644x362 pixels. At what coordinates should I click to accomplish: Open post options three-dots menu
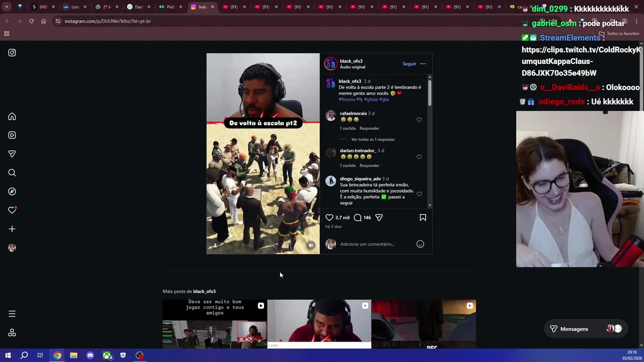pyautogui.click(x=423, y=64)
